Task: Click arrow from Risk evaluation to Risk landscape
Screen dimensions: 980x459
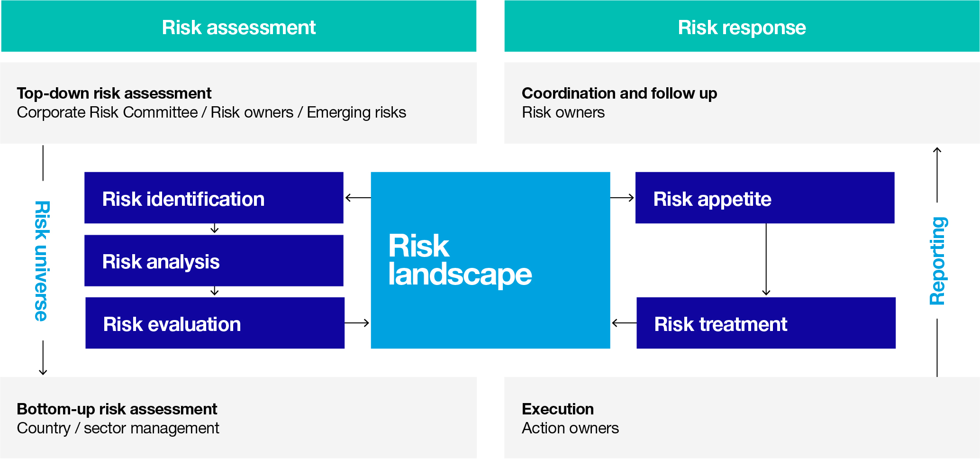Action: (x=357, y=323)
